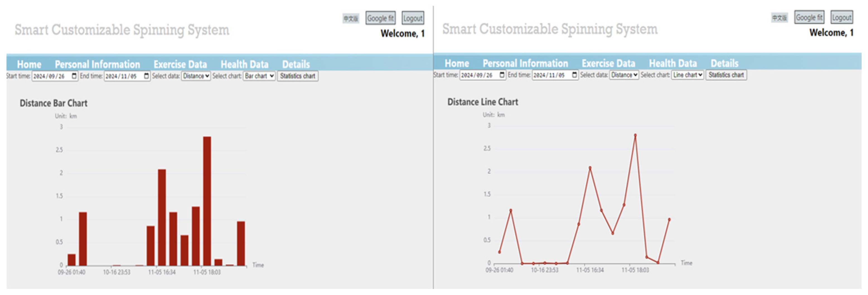The height and width of the screenshot is (295, 868).
Task: Click Statistics chart button beside Bar chart dropdown
Action: (x=298, y=76)
